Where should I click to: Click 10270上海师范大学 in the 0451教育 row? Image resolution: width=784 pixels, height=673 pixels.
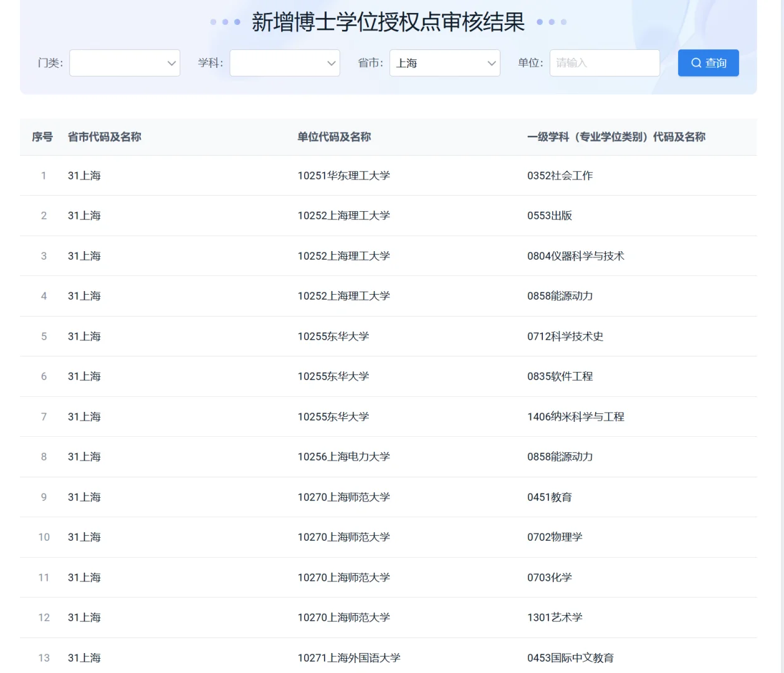pos(343,497)
